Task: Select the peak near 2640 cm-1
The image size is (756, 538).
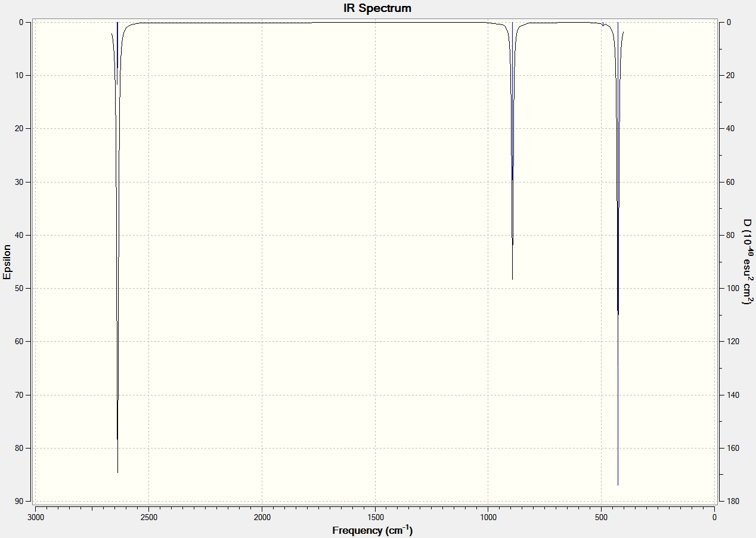Action: click(x=117, y=251)
